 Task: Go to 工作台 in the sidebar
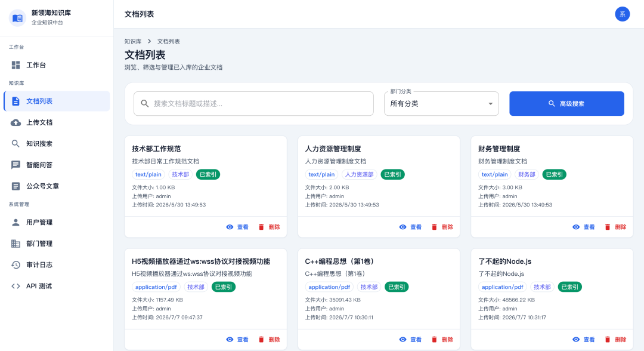(x=57, y=65)
